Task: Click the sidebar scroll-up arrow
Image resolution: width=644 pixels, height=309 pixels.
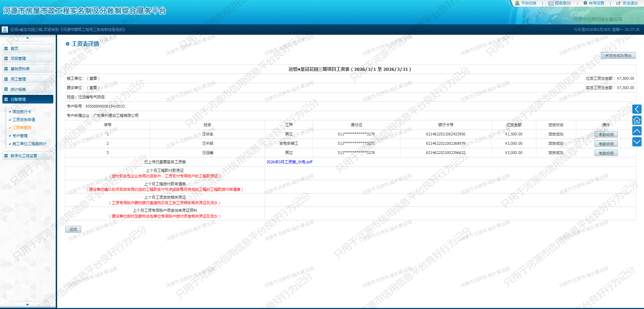Action: pyautogui.click(x=28, y=38)
